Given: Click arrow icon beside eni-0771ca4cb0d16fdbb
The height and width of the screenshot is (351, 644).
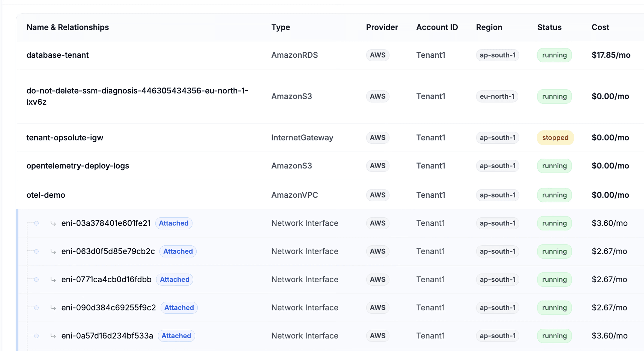Looking at the screenshot, I should tap(53, 279).
